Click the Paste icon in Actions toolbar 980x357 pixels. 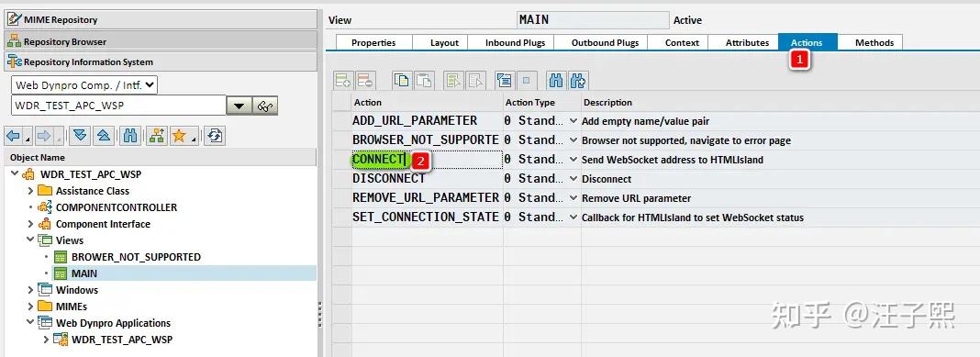[424, 80]
